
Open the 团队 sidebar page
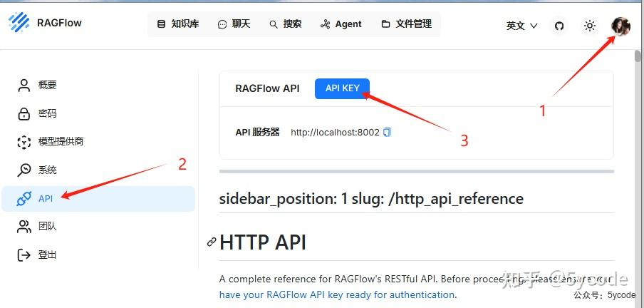coord(47,227)
